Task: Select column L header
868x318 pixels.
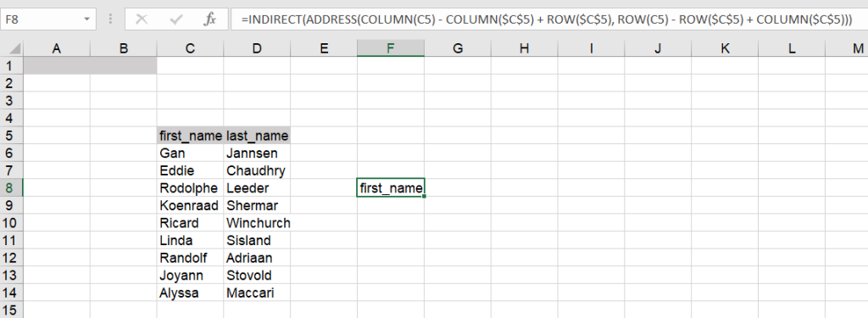Action: pyautogui.click(x=792, y=48)
